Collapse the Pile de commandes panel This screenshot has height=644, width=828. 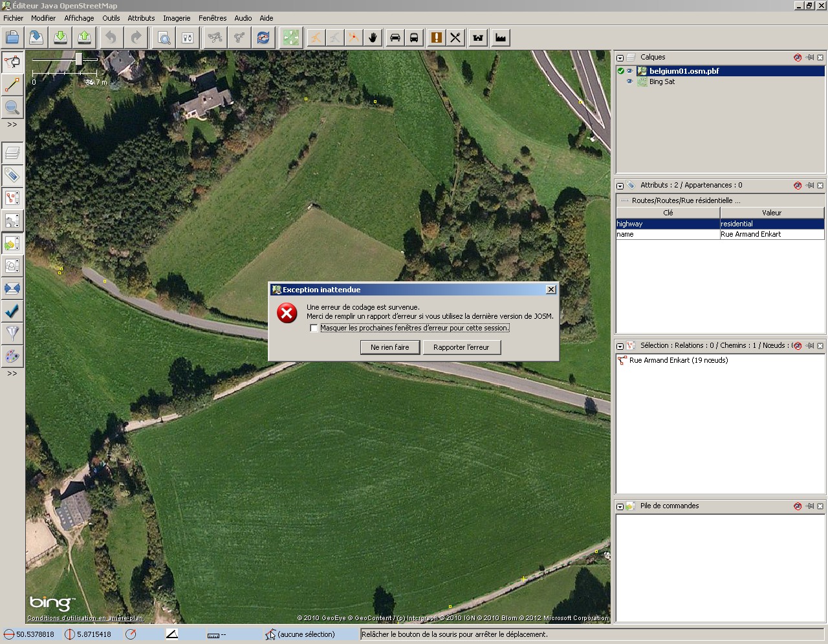click(620, 506)
